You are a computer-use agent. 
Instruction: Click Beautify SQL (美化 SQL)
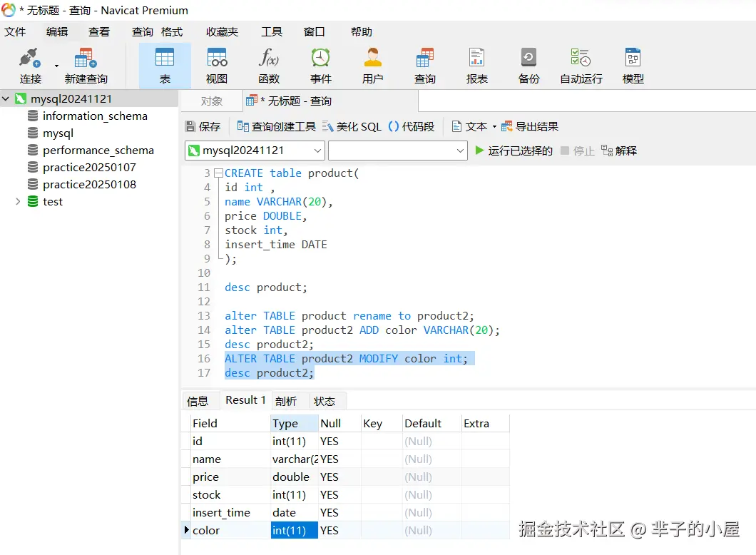(352, 126)
